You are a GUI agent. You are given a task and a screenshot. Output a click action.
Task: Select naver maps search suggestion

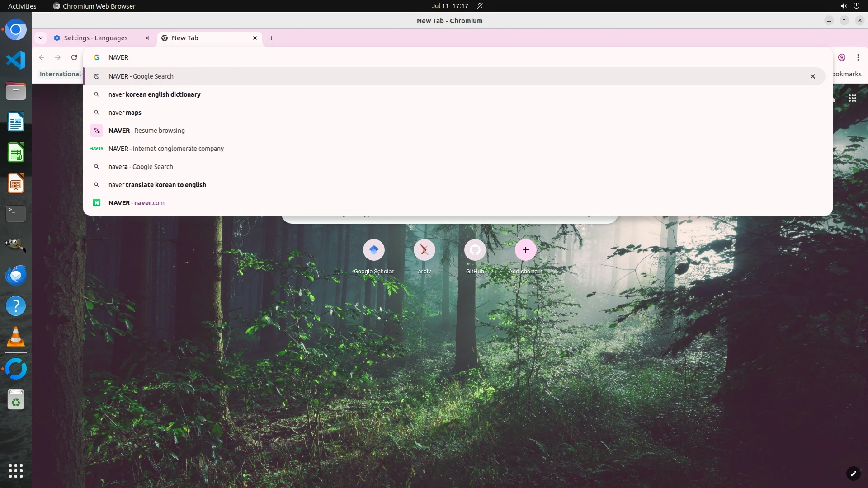[x=125, y=113]
